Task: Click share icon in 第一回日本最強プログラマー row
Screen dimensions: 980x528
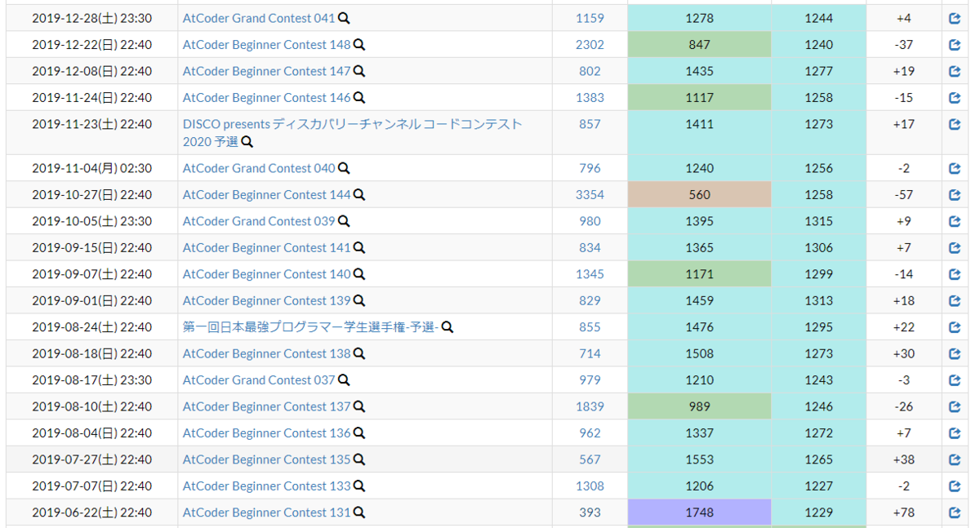Action: 955,327
